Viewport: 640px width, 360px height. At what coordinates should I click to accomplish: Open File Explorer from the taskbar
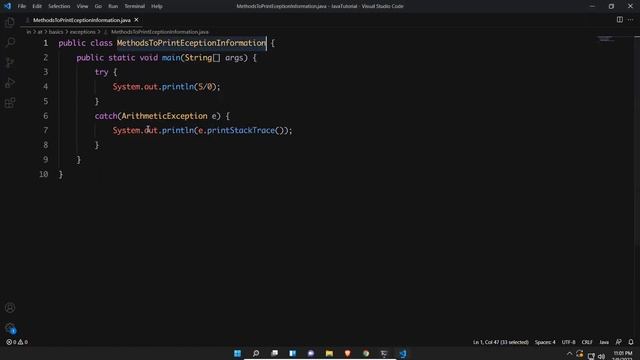329,353
